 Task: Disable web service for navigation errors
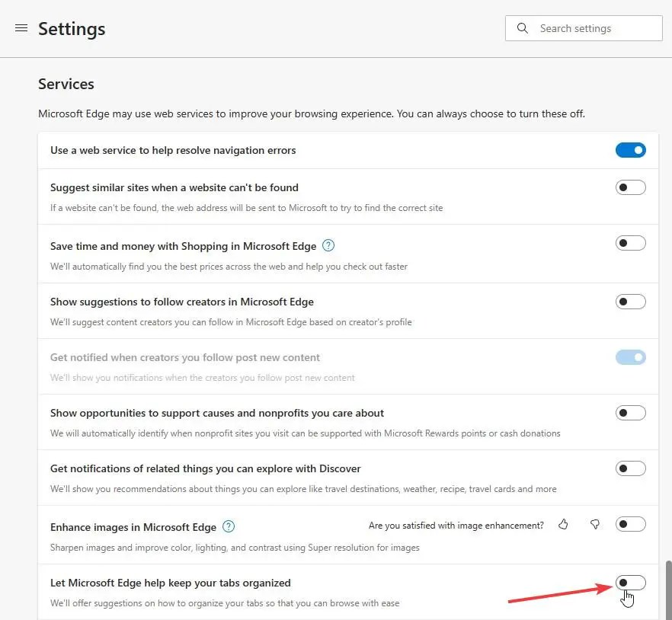630,150
